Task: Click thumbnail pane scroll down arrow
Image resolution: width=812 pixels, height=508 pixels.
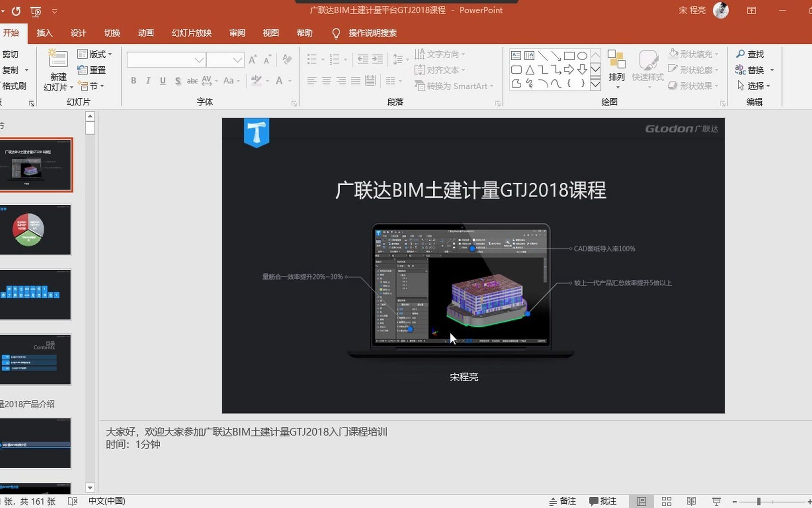Action: 90,488
